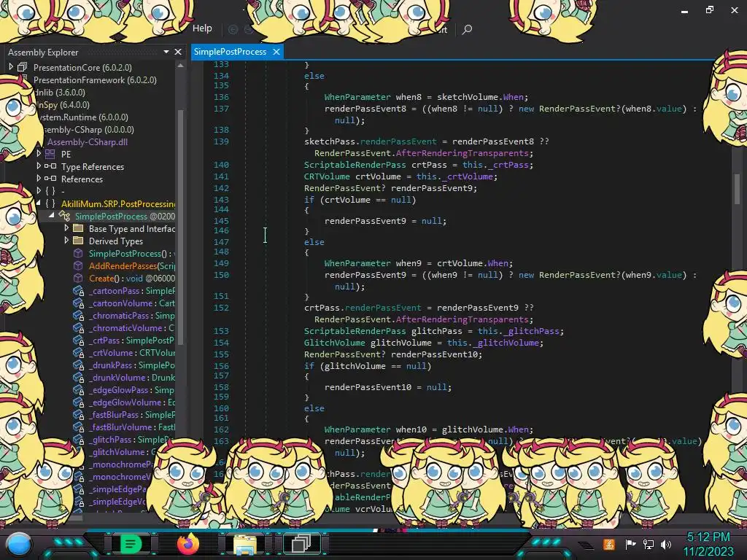Click the AddRenderPasses method cube icon

78,265
